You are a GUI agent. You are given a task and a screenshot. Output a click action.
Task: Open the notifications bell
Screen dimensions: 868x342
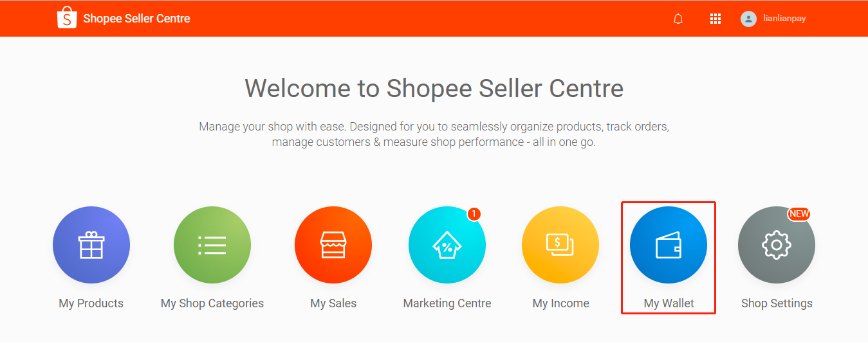point(678,19)
